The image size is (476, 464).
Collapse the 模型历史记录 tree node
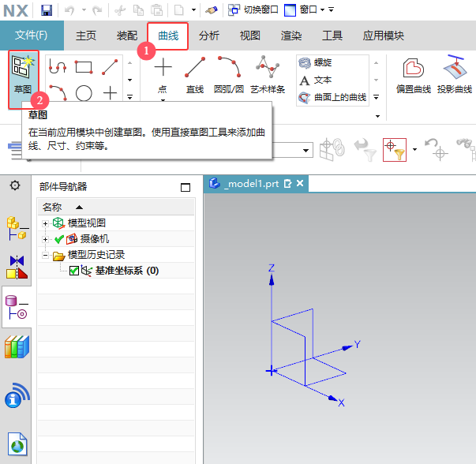(x=45, y=255)
